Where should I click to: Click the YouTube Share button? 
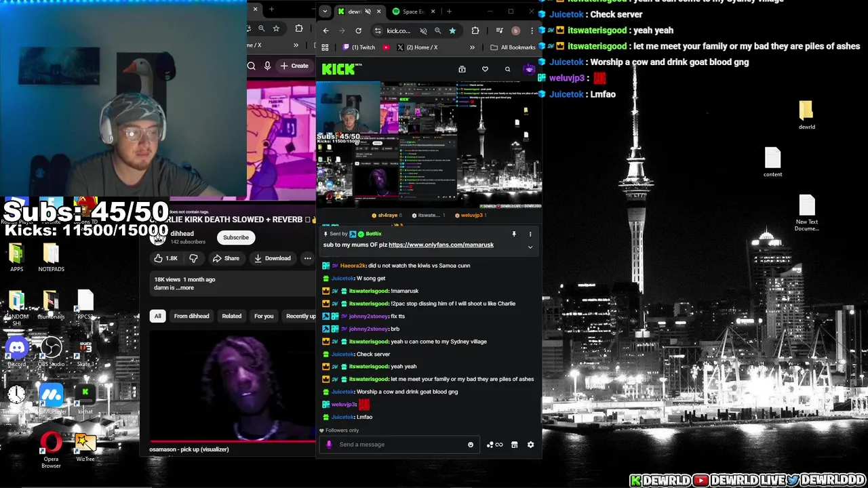pyautogui.click(x=226, y=258)
